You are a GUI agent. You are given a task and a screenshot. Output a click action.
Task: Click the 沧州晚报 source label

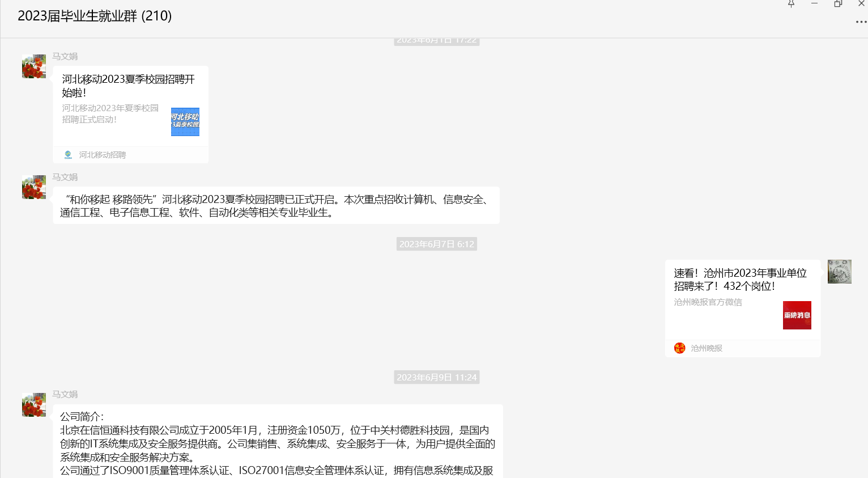pos(707,348)
